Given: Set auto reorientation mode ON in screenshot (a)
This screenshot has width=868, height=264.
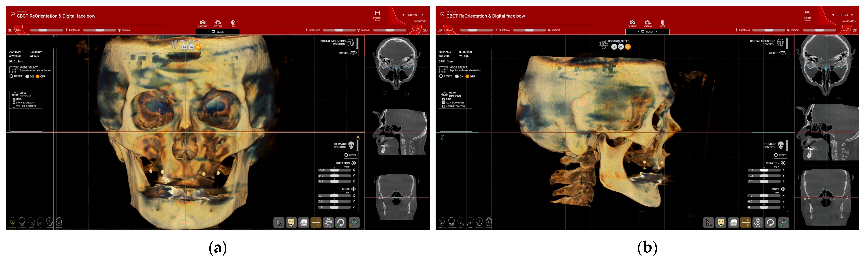Looking at the screenshot, I should [27, 76].
